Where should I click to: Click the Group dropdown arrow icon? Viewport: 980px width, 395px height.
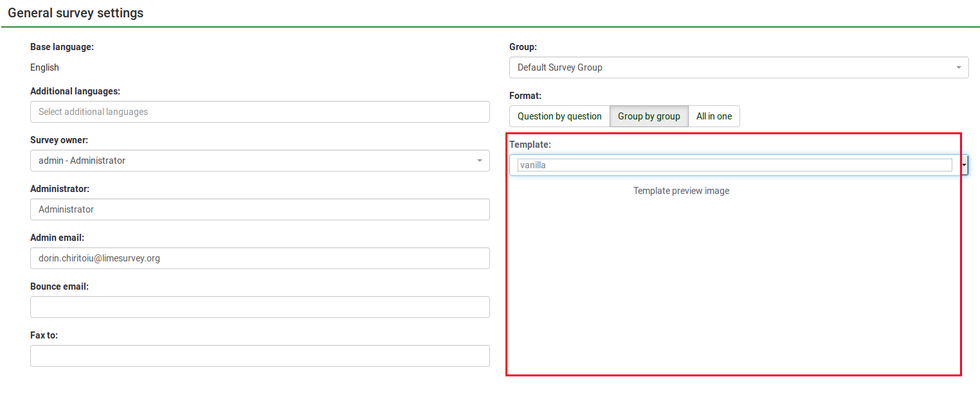(958, 67)
